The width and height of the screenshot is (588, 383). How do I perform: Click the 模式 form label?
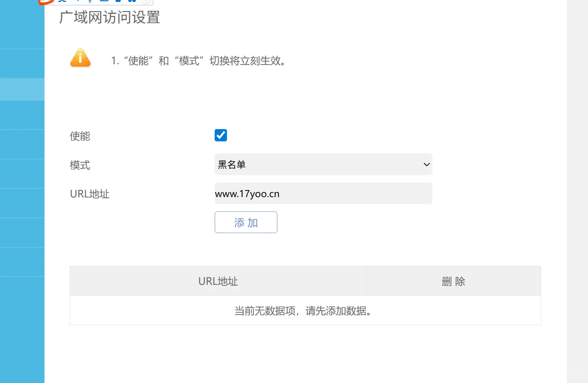[80, 165]
